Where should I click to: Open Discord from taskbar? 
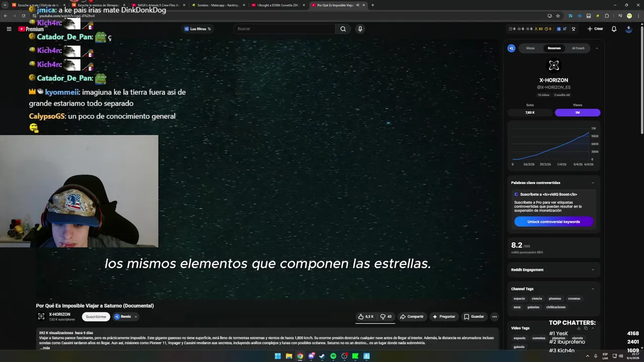pos(311,356)
